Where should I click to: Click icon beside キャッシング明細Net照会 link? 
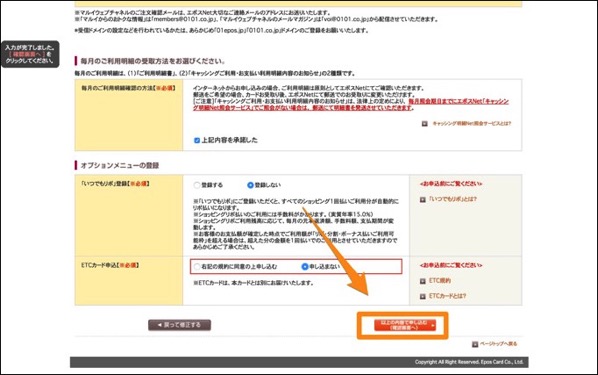pyautogui.click(x=424, y=124)
